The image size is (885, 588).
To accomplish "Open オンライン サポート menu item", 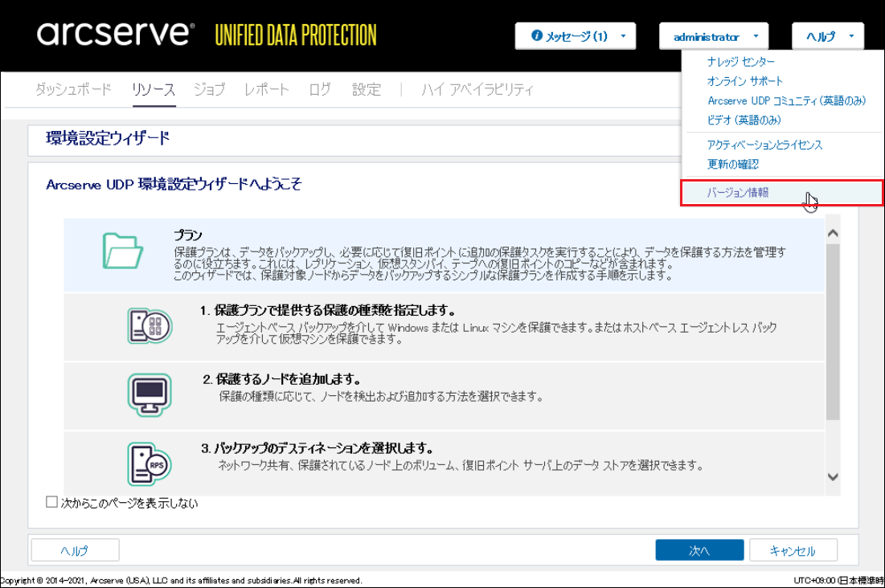I will coord(744,81).
